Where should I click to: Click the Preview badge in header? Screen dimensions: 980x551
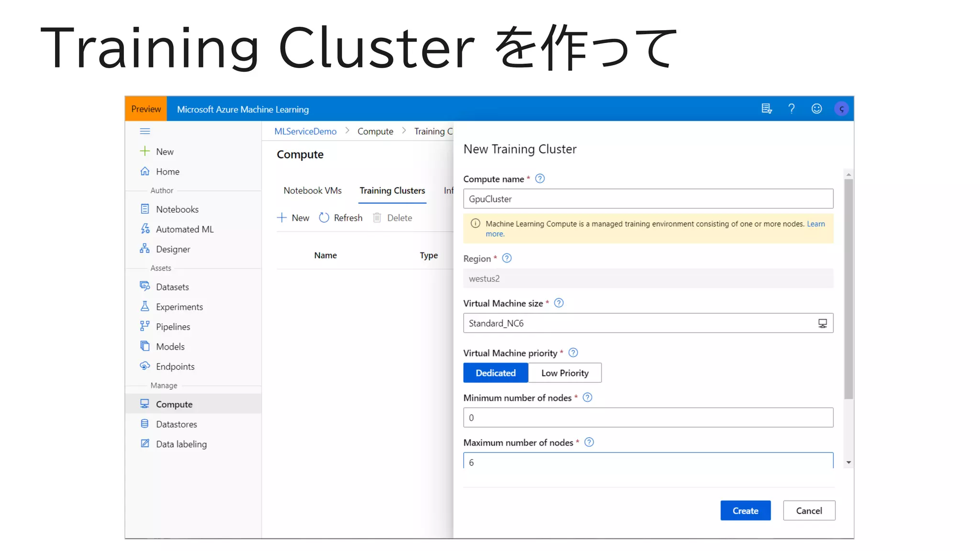point(146,109)
